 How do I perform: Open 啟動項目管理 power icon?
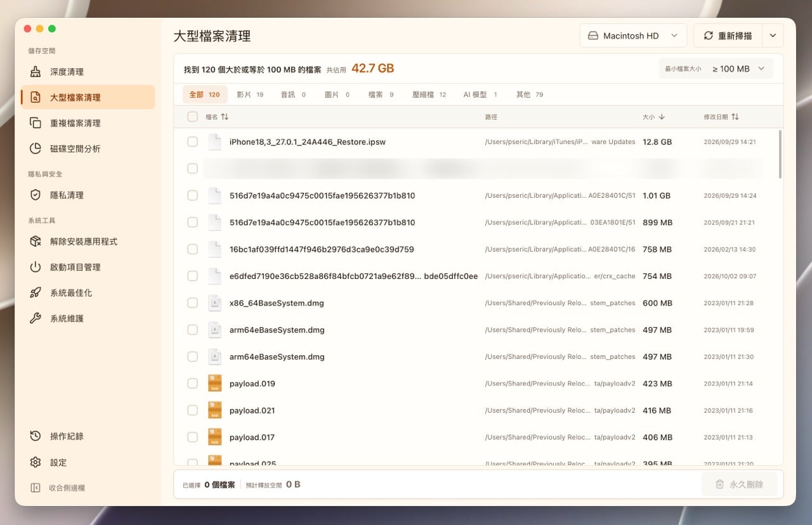pos(36,267)
